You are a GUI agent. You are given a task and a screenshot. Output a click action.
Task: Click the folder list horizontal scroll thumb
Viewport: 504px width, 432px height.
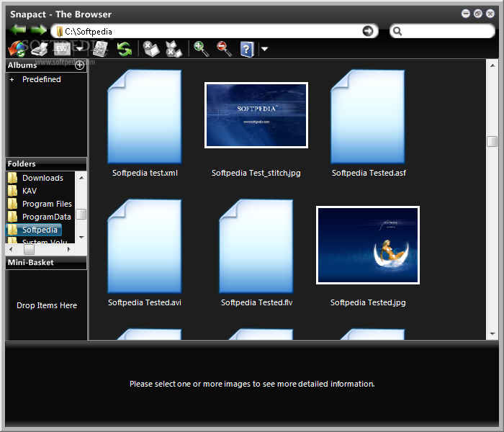click(x=29, y=249)
